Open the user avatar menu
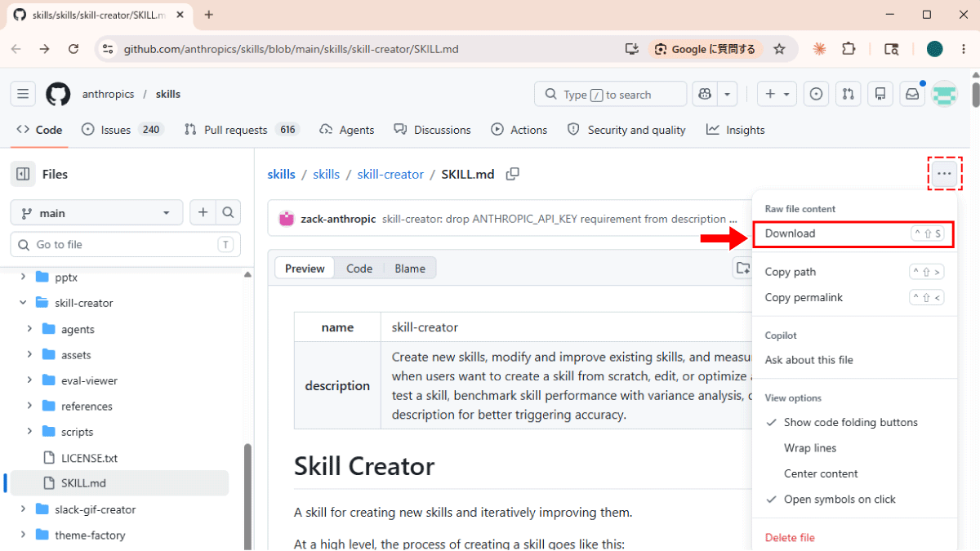Image resolution: width=980 pixels, height=551 pixels. tap(945, 94)
